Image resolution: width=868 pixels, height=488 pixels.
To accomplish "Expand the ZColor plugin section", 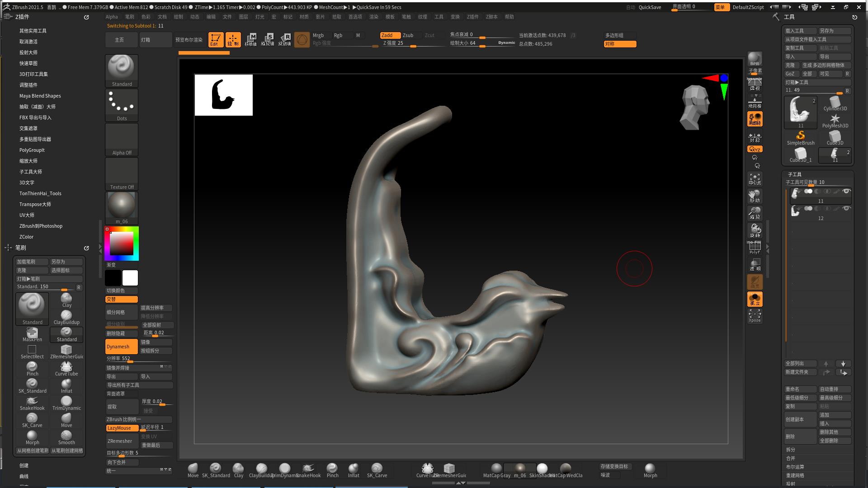I will (26, 237).
